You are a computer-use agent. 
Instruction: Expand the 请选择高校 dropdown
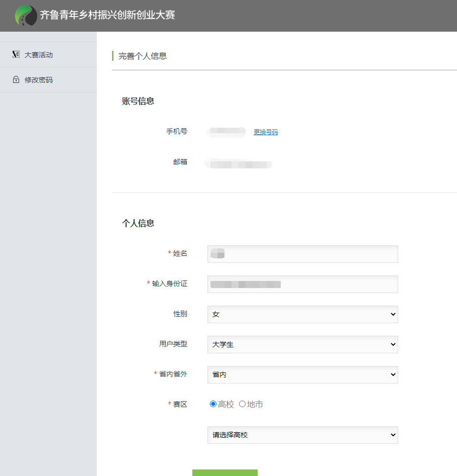(302, 435)
